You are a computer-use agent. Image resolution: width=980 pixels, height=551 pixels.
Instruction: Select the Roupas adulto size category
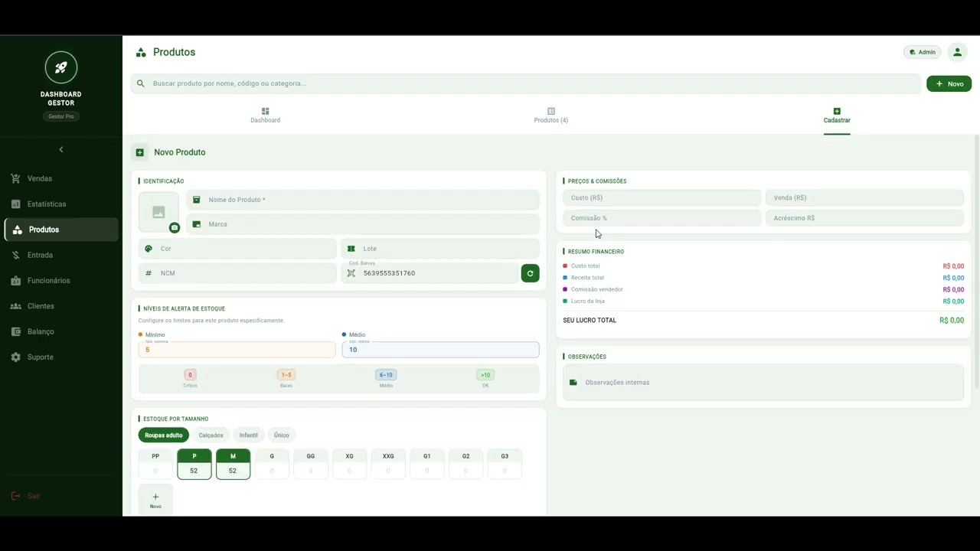coord(164,435)
